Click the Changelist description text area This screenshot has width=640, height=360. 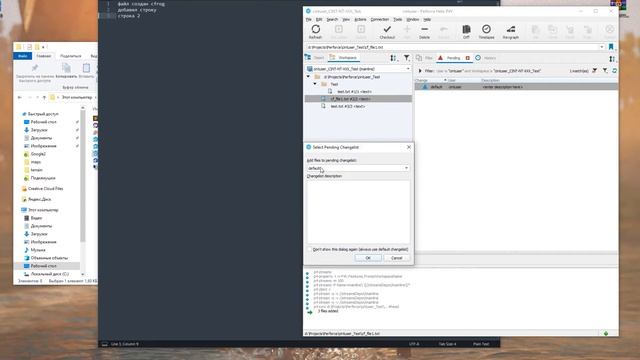(358, 212)
